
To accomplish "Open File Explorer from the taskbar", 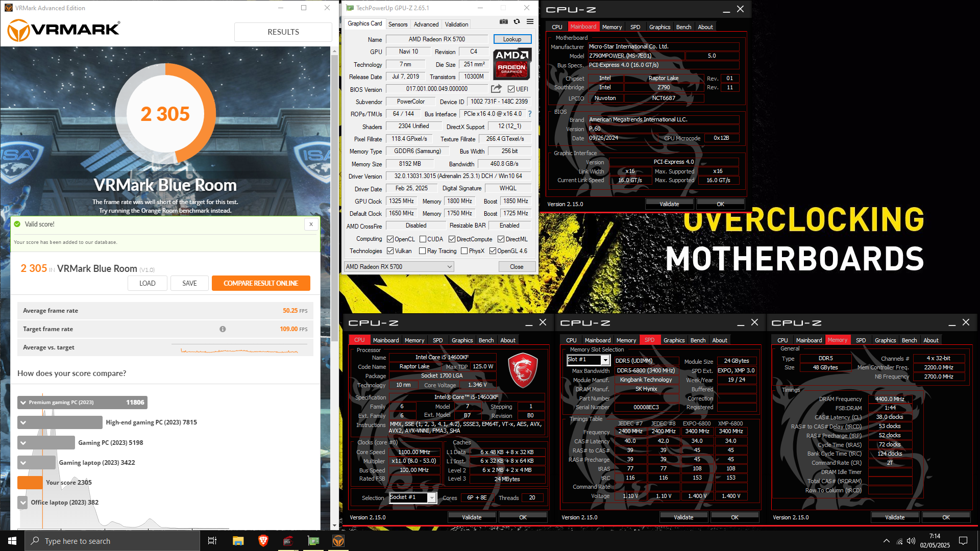I will (238, 541).
